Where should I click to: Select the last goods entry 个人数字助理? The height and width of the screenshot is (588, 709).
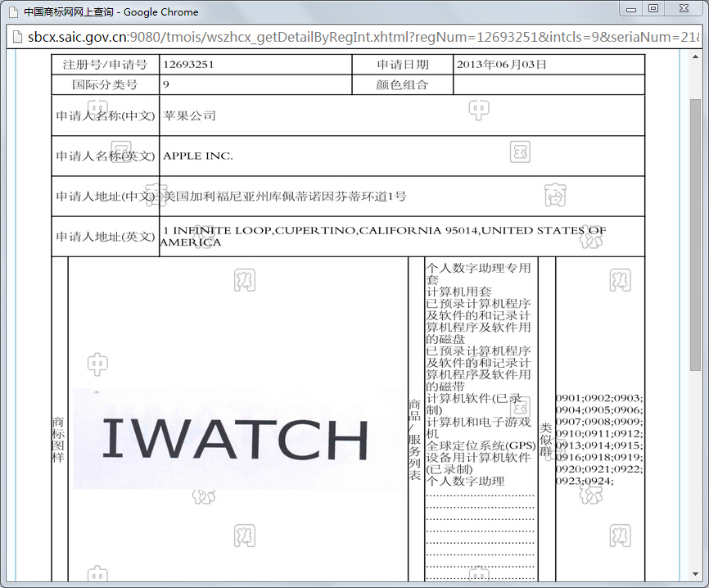[465, 482]
